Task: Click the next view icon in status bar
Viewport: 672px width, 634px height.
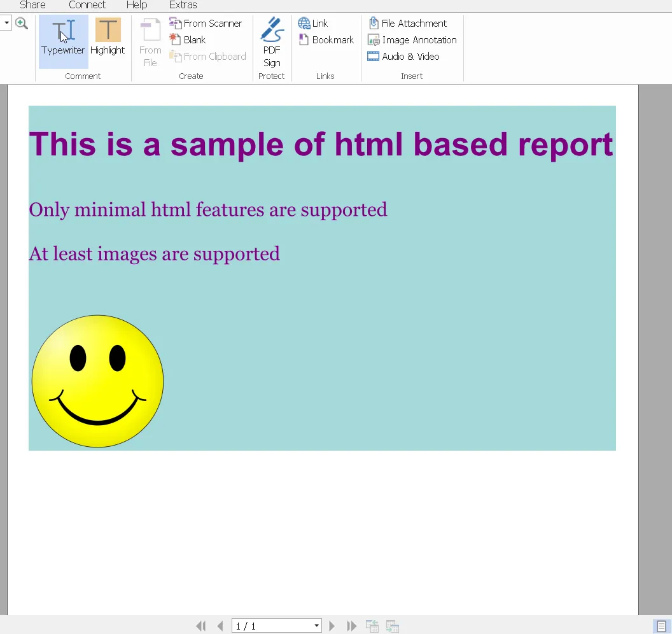Action: pos(393,626)
